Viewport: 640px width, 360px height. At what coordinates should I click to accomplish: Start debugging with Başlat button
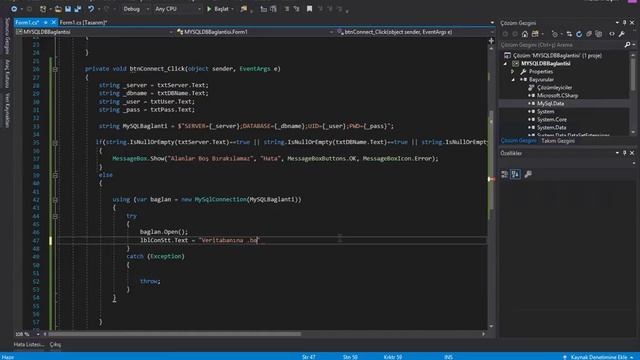(218, 9)
